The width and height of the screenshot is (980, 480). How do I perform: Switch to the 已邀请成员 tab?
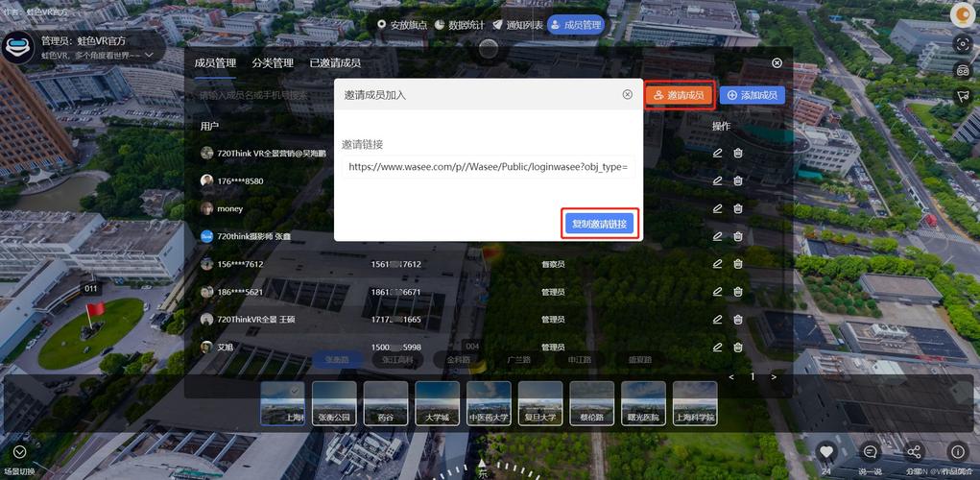335,63
